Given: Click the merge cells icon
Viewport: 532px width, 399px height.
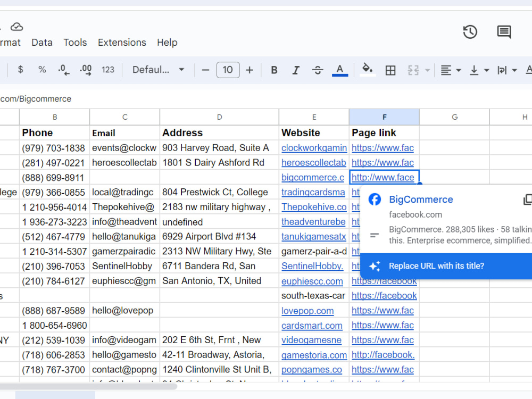Looking at the screenshot, I should coord(413,70).
